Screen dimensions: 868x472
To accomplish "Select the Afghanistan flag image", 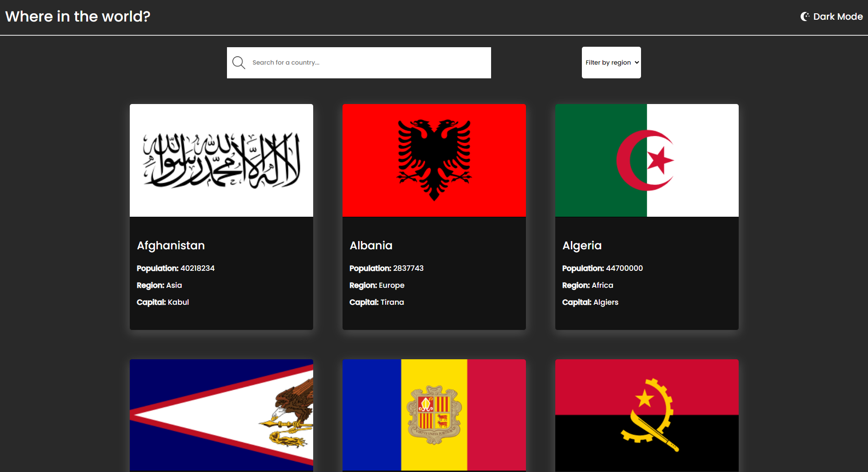I will pos(221,160).
